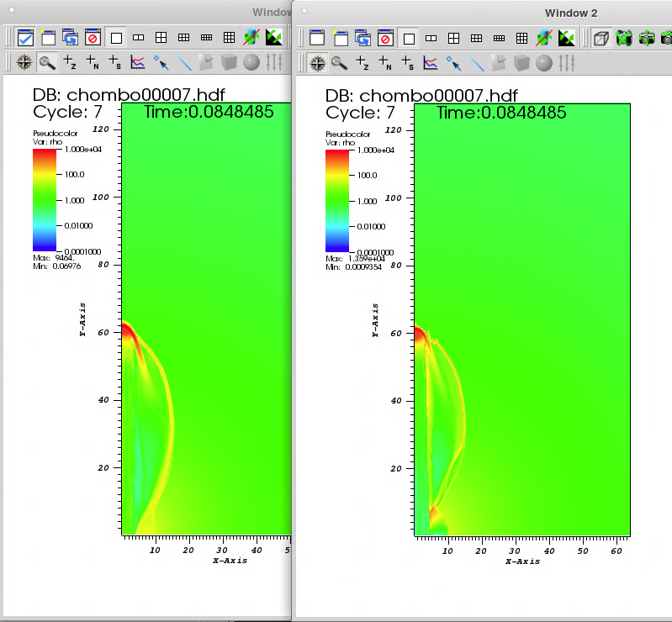Enable the point tool in Window 2
The width and height of the screenshot is (672, 622).
tap(454, 63)
